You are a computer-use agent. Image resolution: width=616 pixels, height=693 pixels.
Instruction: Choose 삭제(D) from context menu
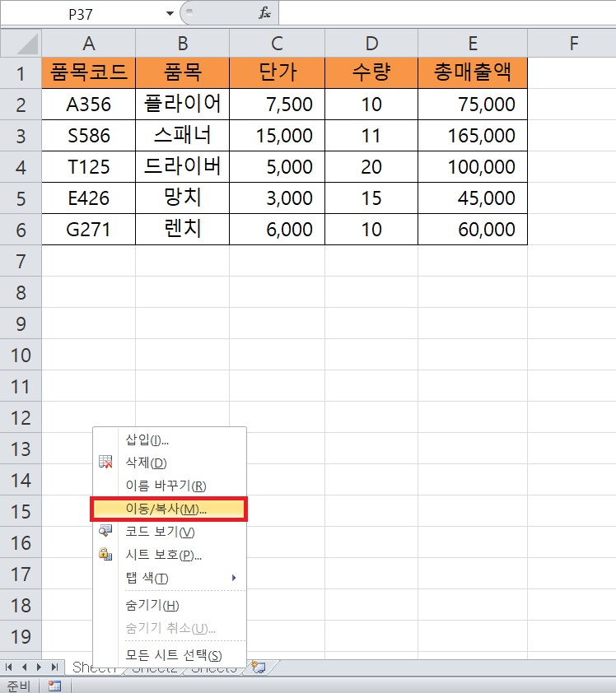[x=170, y=463]
